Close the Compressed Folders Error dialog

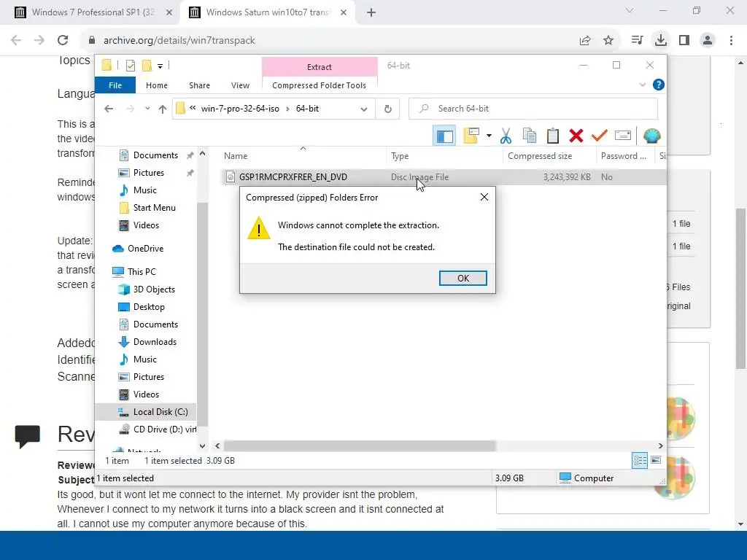point(484,197)
